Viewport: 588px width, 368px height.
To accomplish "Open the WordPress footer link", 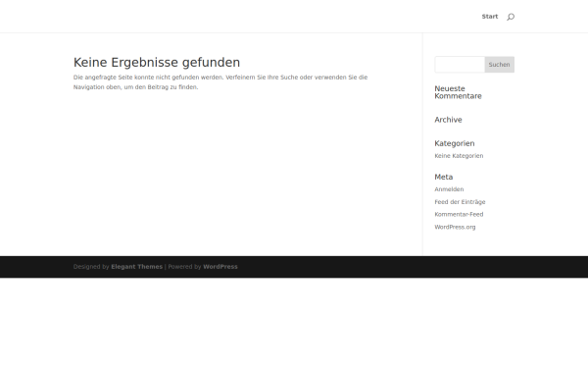I will tap(220, 267).
